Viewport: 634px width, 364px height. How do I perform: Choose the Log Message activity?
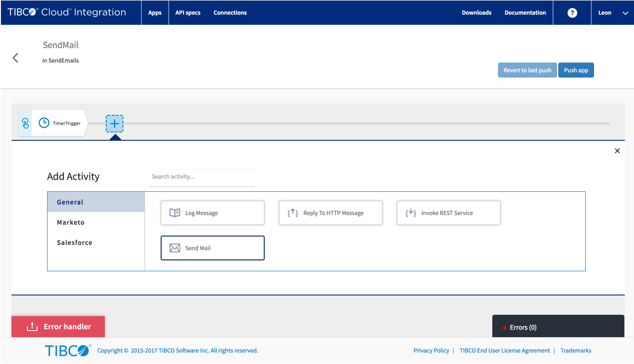click(x=212, y=213)
